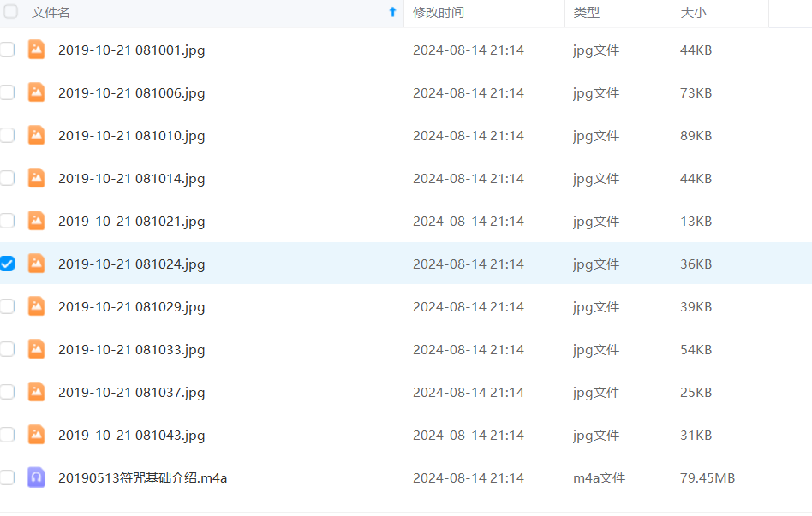The width and height of the screenshot is (812, 516).
Task: Select the 2019-10-21 081010.jpg row by its 89KB size
Action: [696, 135]
